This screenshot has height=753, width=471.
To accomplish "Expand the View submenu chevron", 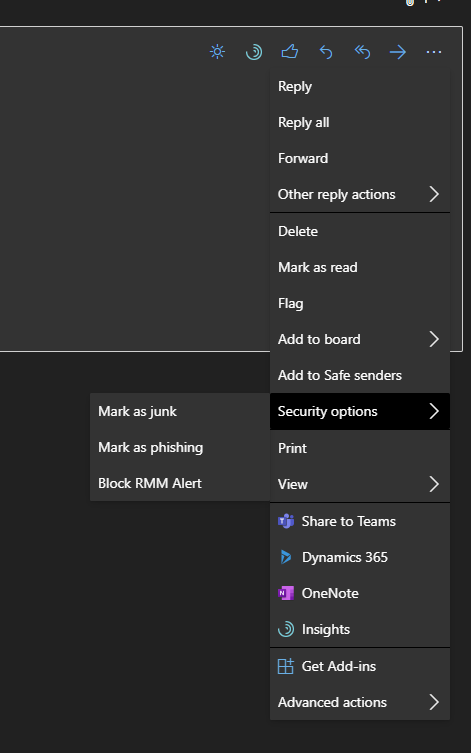I will tap(434, 484).
